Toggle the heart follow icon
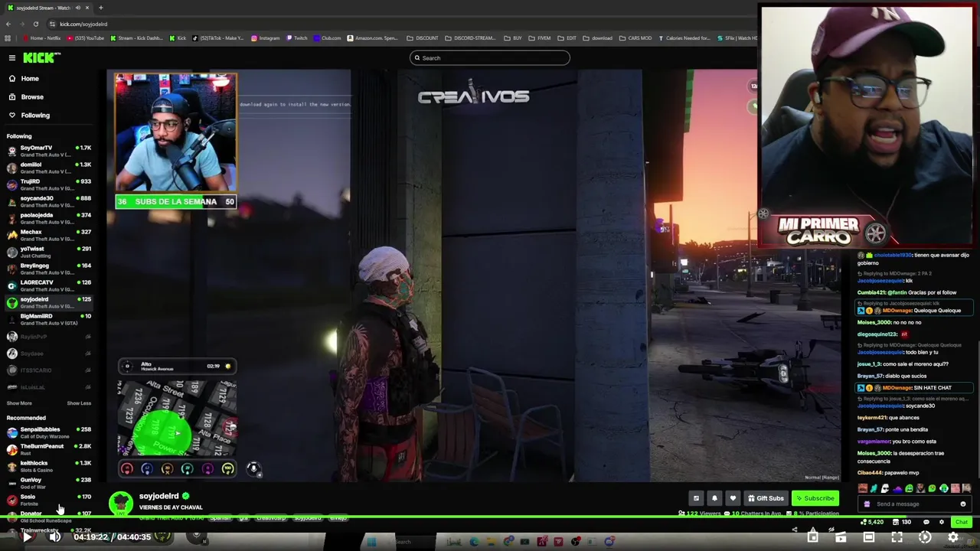The width and height of the screenshot is (980, 551). coord(733,499)
